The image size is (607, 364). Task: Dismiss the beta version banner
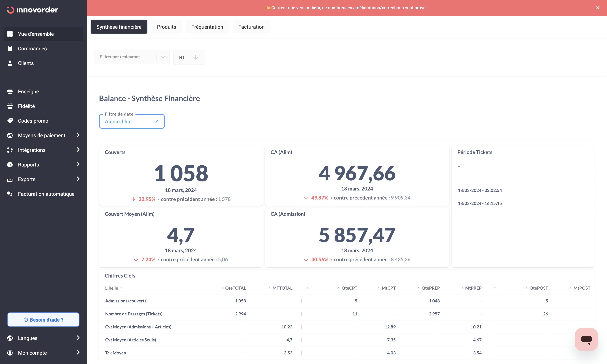pos(598,8)
